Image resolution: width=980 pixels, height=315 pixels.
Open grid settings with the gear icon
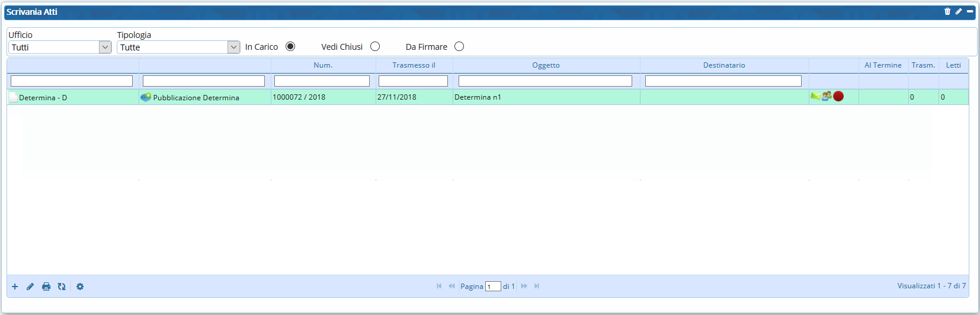[x=80, y=287]
